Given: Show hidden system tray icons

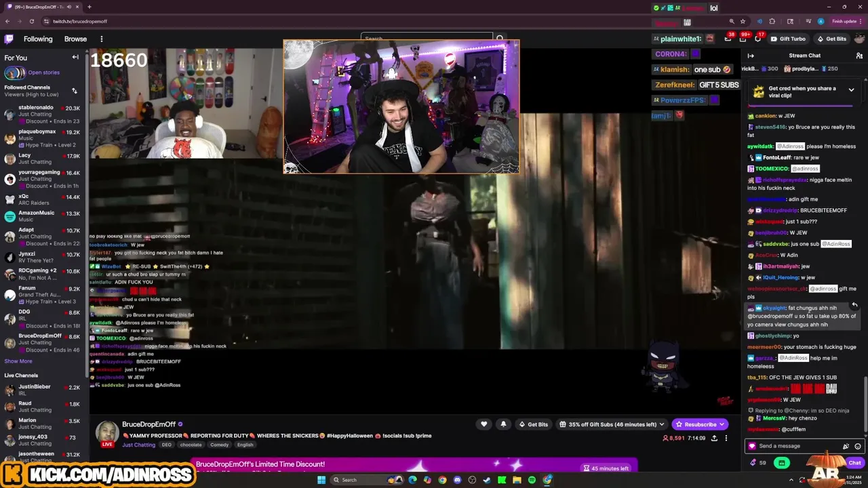Looking at the screenshot, I should pyautogui.click(x=791, y=480).
